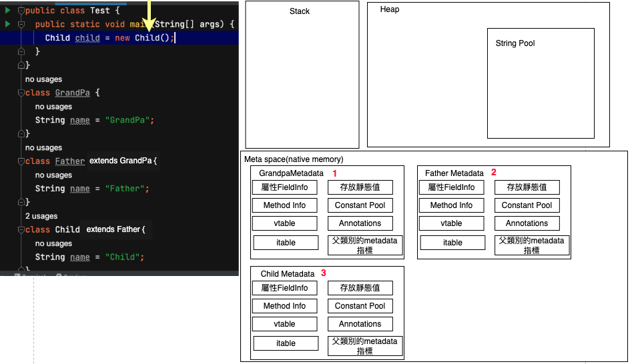The height and width of the screenshot is (364, 630).
Task: Collapse the public class Test block
Action: coord(21,11)
